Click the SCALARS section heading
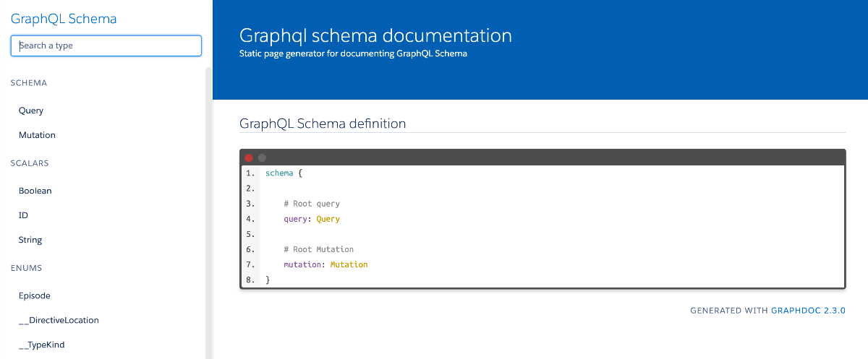Image resolution: width=868 pixels, height=359 pixels. pos(30,163)
